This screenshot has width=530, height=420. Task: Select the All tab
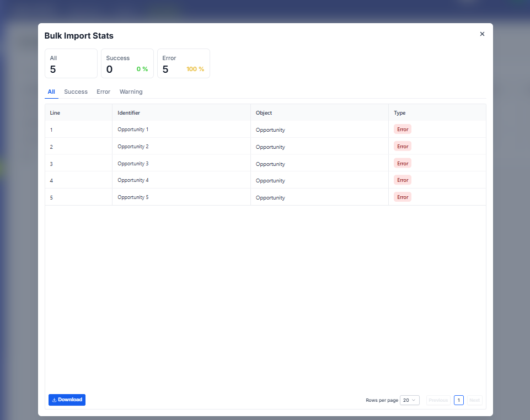51,91
